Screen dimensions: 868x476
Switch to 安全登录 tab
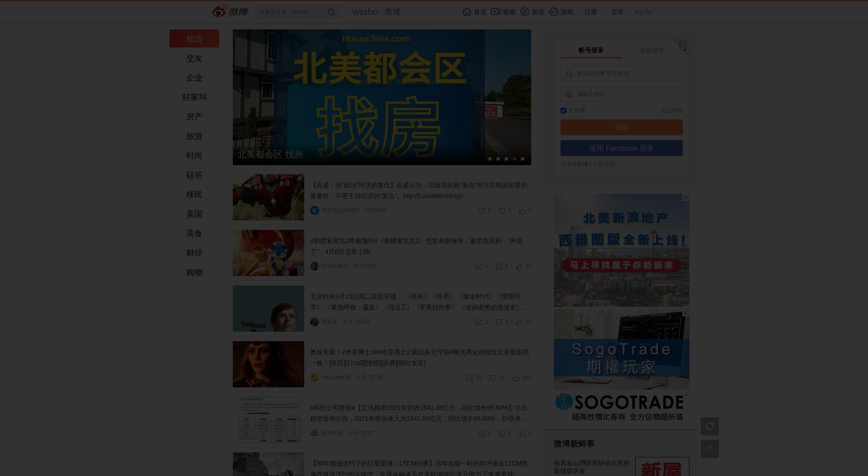click(652, 50)
